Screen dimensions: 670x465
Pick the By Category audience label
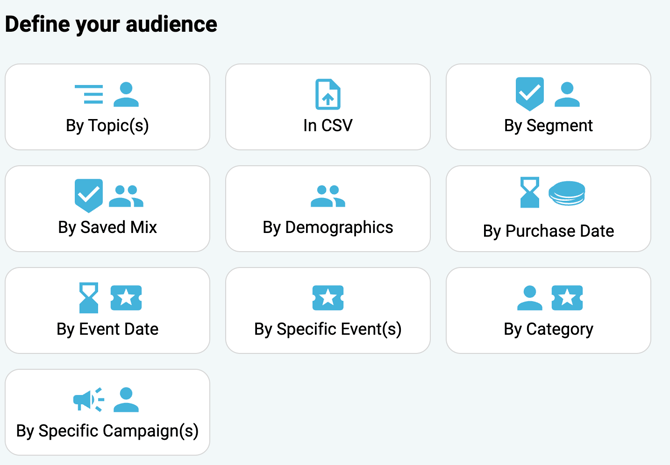(548, 329)
